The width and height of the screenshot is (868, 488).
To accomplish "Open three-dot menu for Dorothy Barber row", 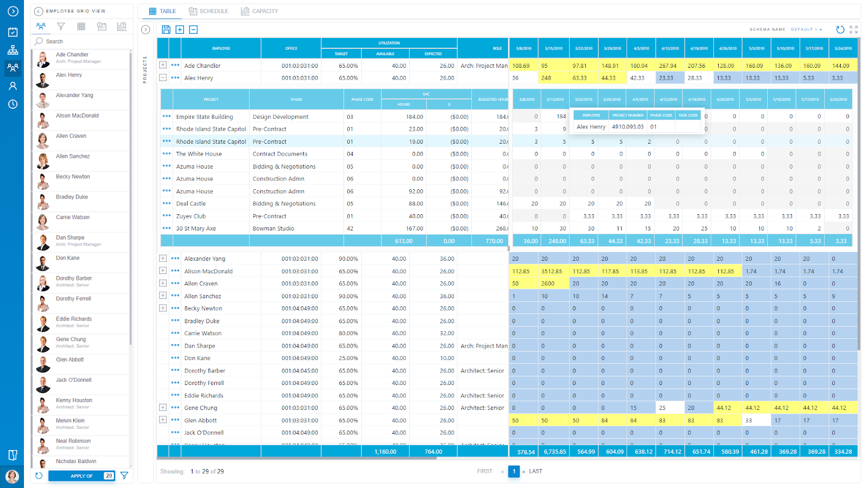I will pos(175,370).
